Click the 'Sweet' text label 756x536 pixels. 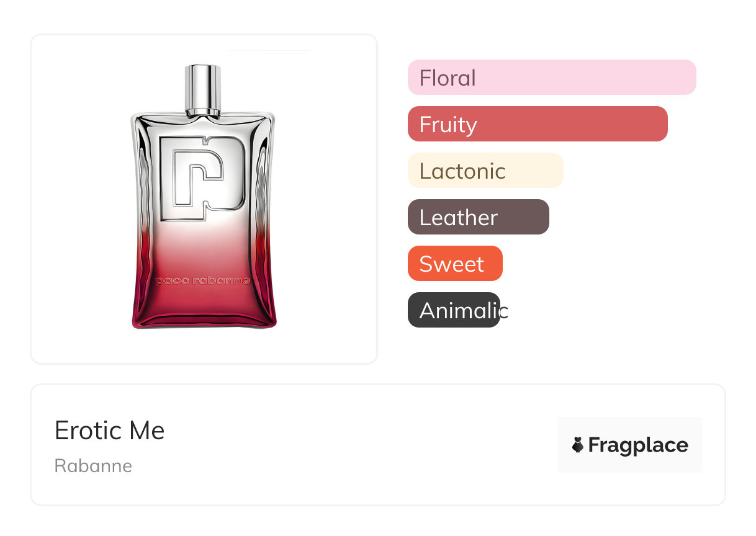(451, 264)
